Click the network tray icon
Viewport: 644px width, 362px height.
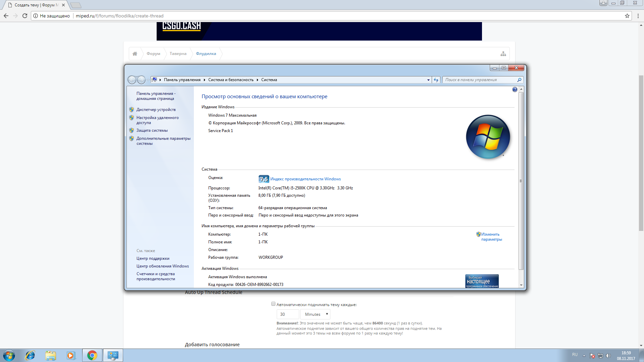tap(600, 356)
